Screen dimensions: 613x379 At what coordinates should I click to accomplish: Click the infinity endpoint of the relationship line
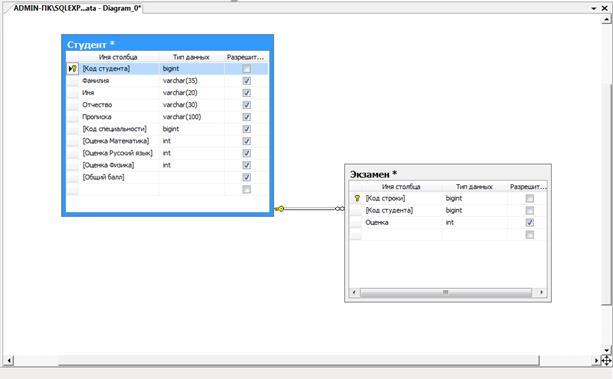(339, 209)
